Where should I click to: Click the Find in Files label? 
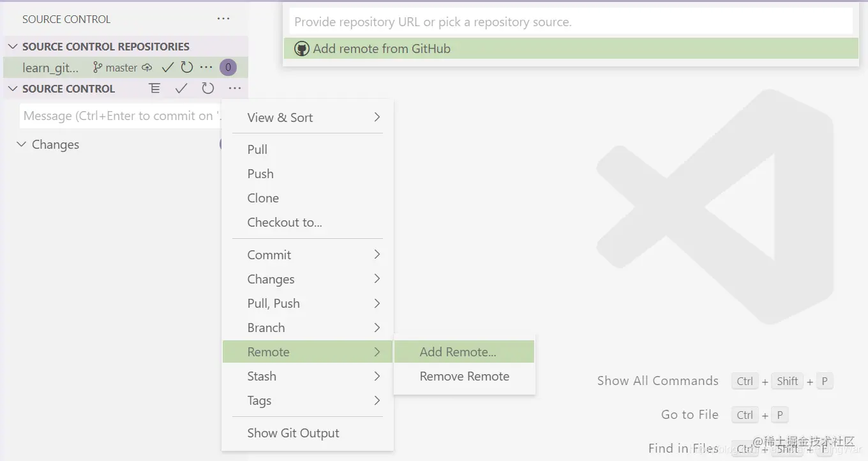(x=683, y=448)
